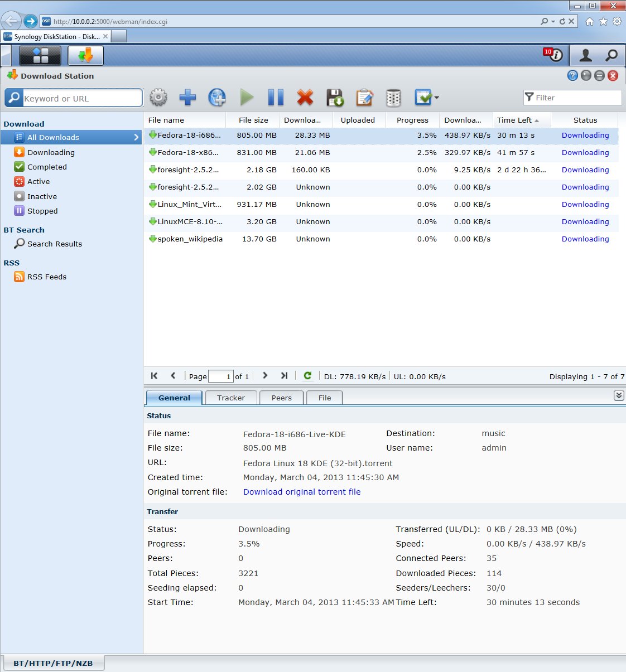The image size is (626, 672).
Task: Click Download original torrent file link
Action: click(x=302, y=492)
